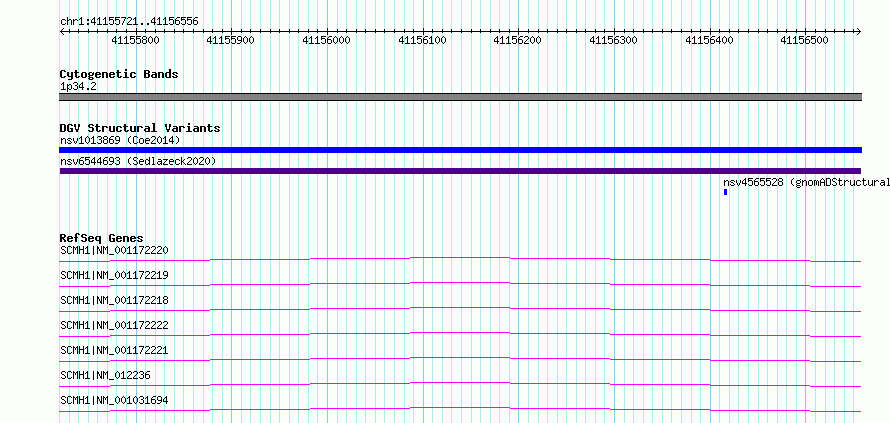Click the magenta gene line under NM_001031694
The height and width of the screenshot is (423, 890).
coord(460,409)
